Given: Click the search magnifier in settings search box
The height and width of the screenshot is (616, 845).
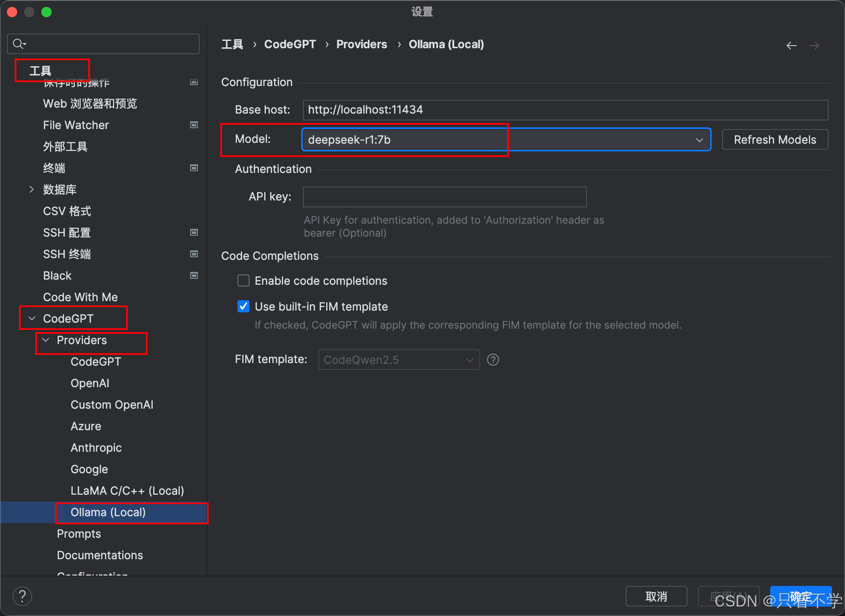Looking at the screenshot, I should 19,43.
